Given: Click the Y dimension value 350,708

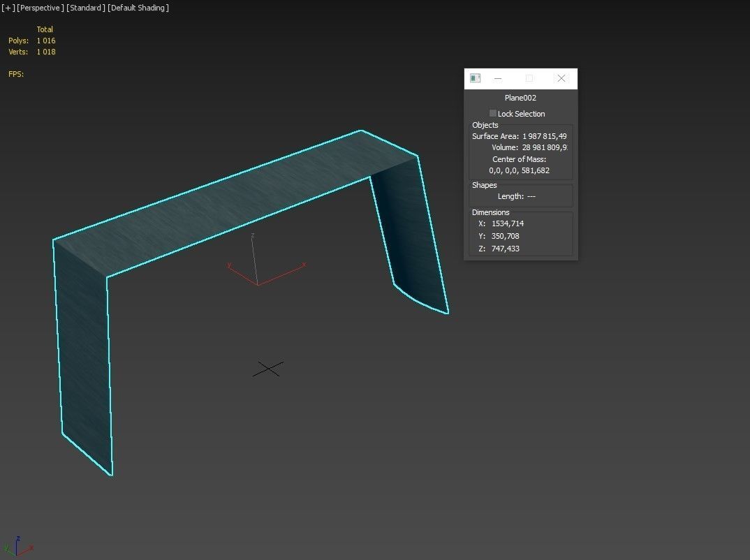Looking at the screenshot, I should tap(505, 236).
